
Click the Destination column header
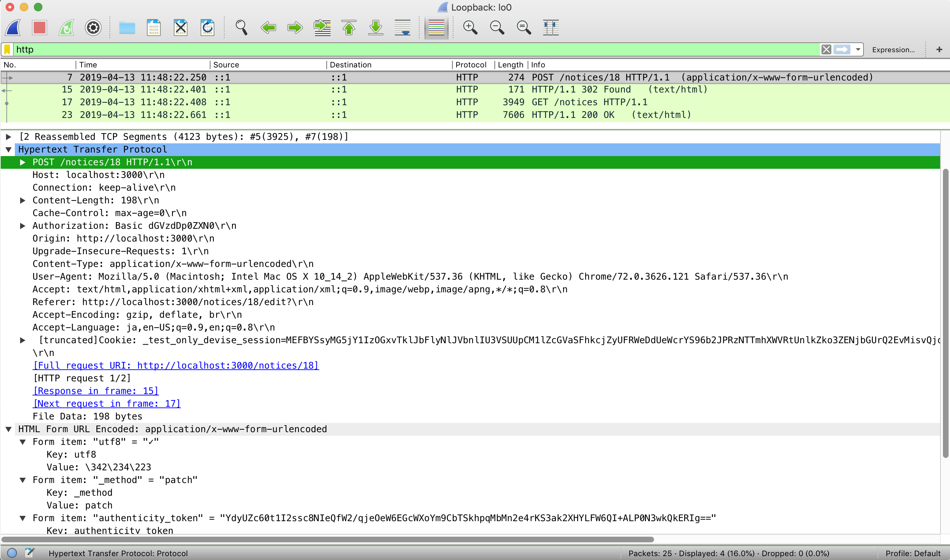point(350,65)
